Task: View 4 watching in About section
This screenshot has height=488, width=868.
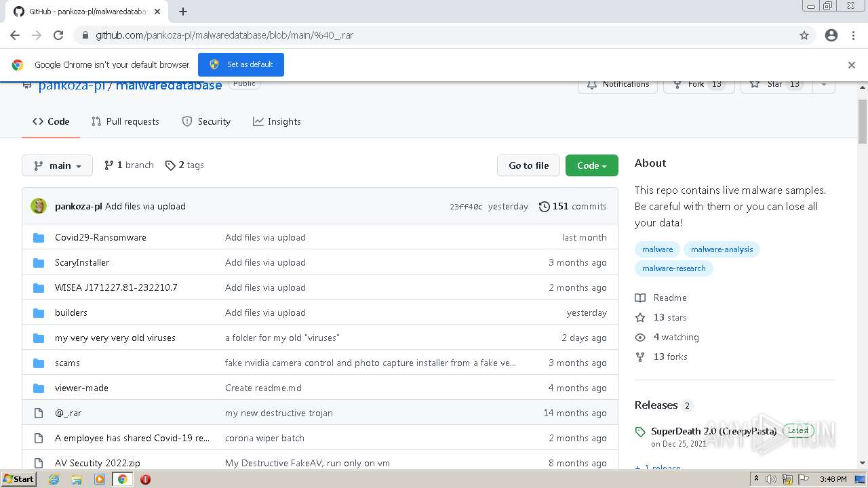Action: pos(667,337)
